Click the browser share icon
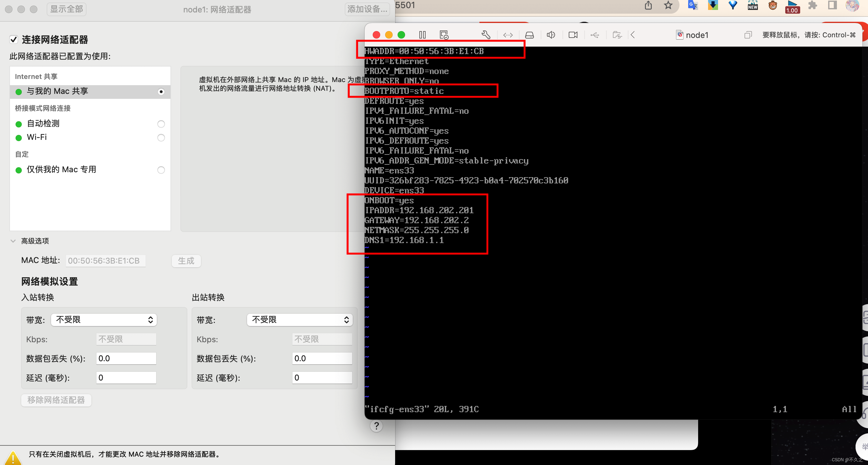Screen dimensions: 868x465 pyautogui.click(x=648, y=5)
